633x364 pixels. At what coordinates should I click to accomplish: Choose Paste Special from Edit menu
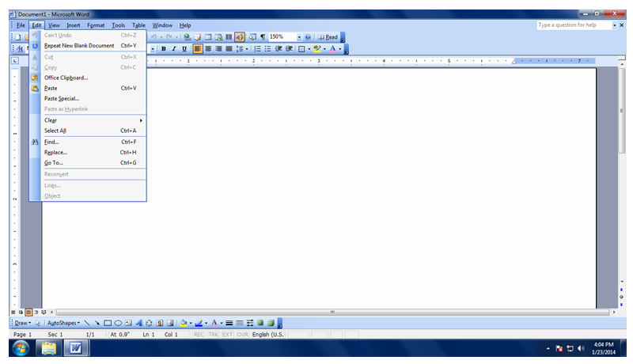tap(88, 98)
